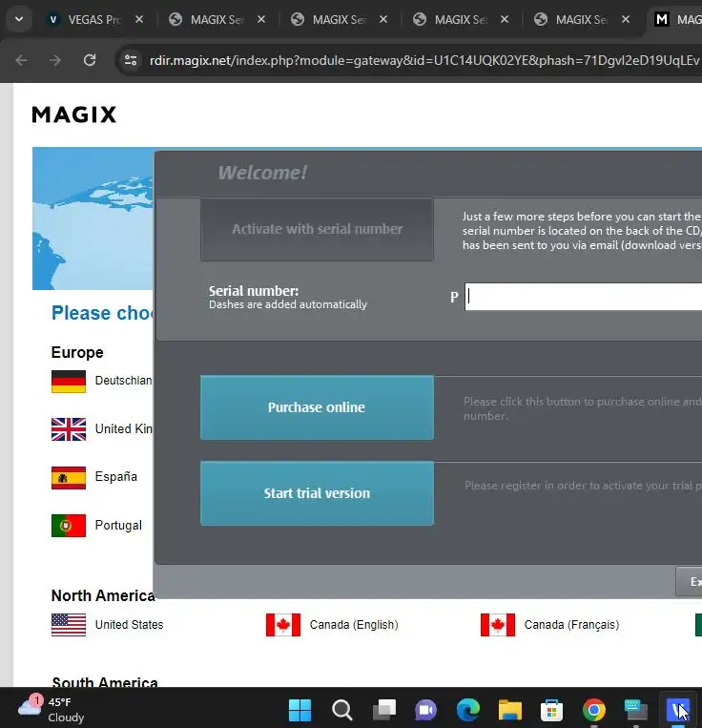This screenshot has height=728, width=702.
Task: Select the United Kingdom country link
Action: click(x=123, y=428)
